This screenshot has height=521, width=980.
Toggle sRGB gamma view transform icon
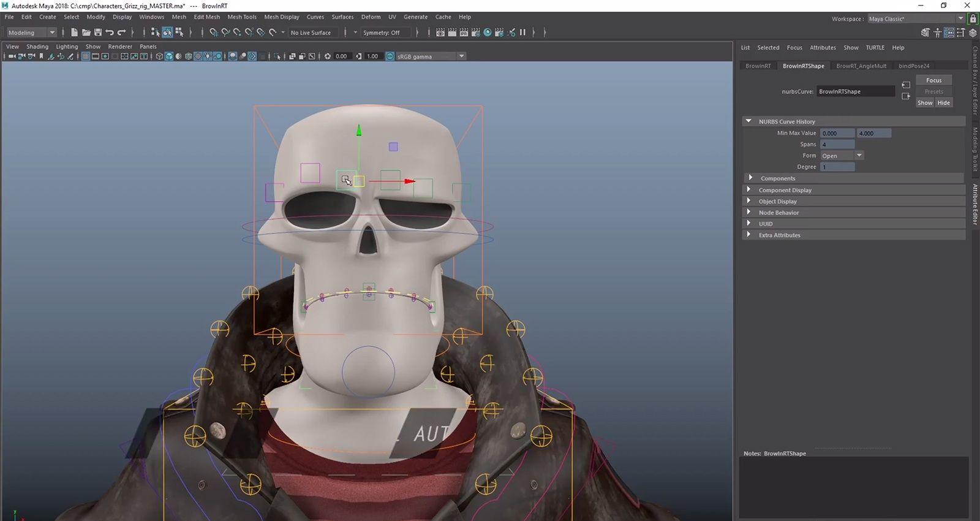click(x=390, y=56)
